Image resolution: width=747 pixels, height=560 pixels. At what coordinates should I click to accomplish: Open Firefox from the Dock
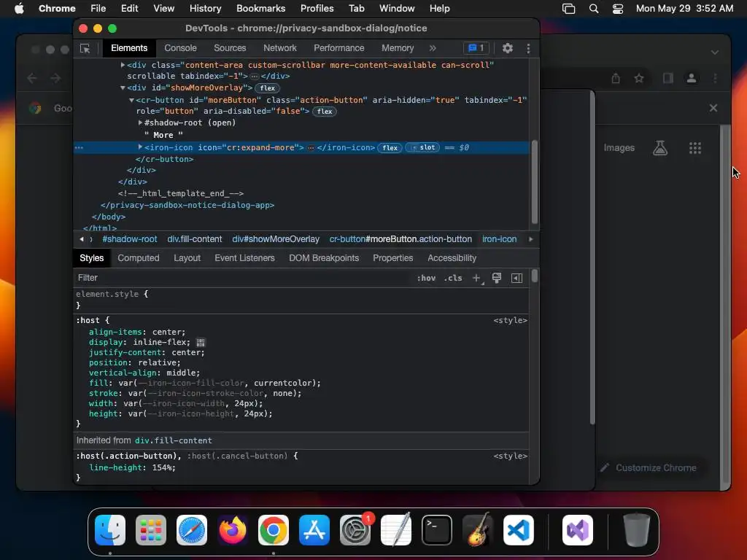tap(233, 530)
